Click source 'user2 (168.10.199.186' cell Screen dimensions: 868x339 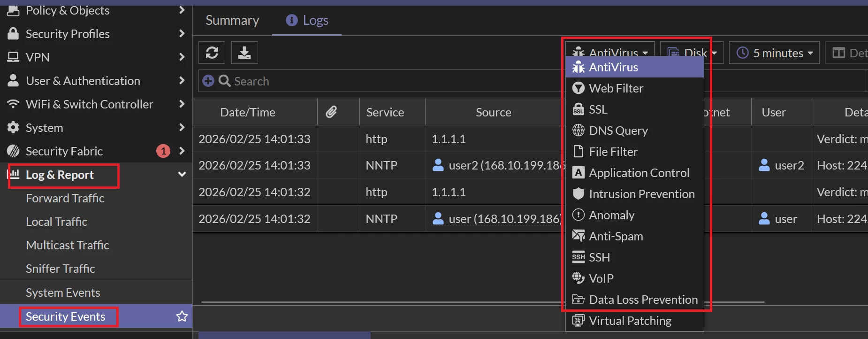pyautogui.click(x=499, y=165)
